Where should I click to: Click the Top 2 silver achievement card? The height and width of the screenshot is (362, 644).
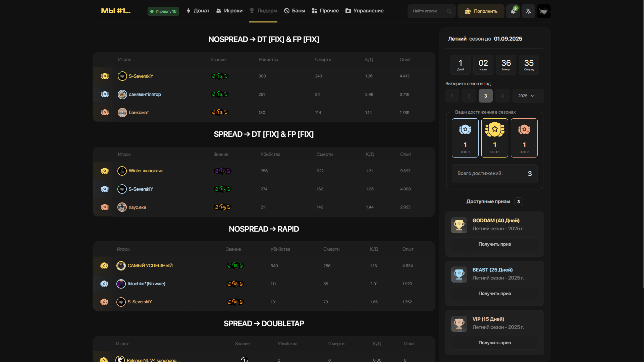pos(465,138)
